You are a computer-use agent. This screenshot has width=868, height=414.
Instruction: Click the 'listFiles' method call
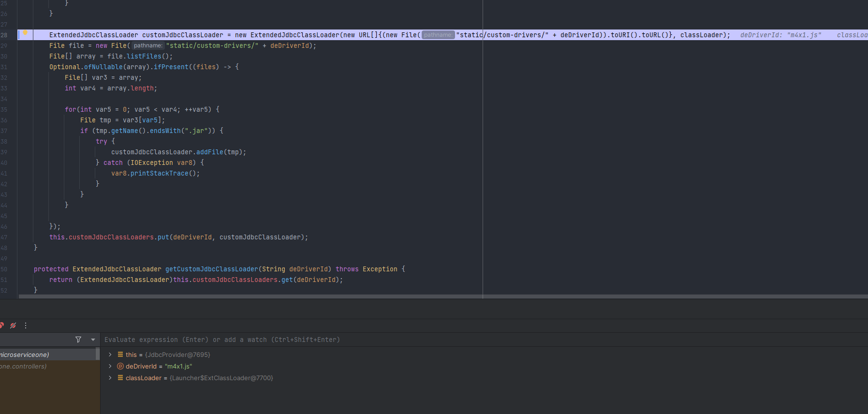(144, 56)
